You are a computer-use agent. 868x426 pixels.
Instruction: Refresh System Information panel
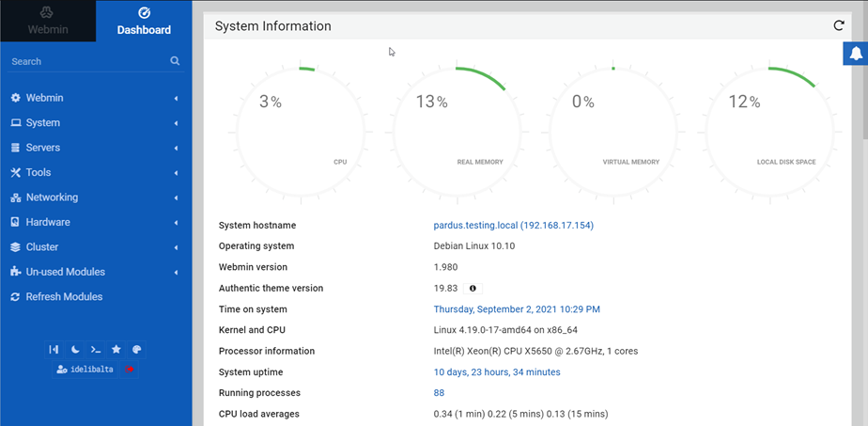(x=839, y=25)
